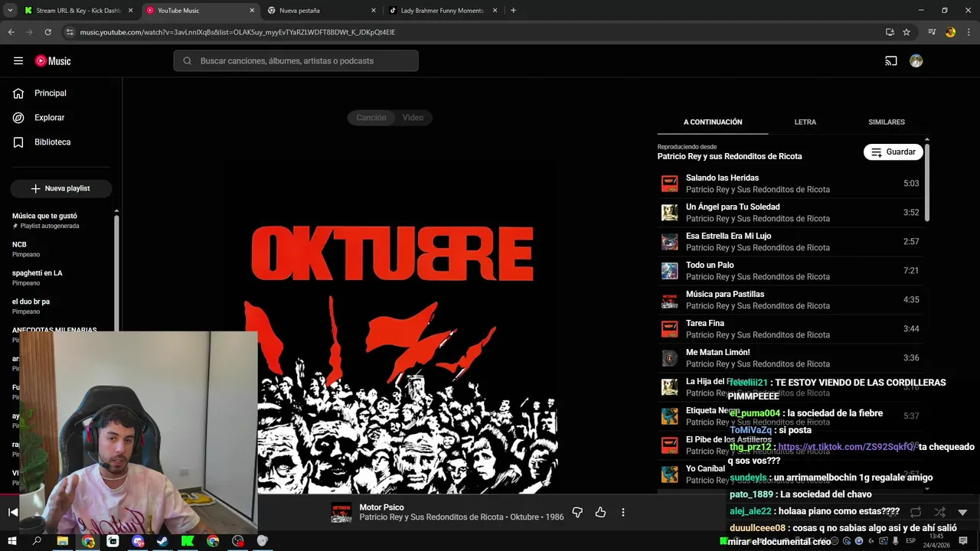Bookmark this page with the star icon
The image size is (980, 551).
[906, 32]
